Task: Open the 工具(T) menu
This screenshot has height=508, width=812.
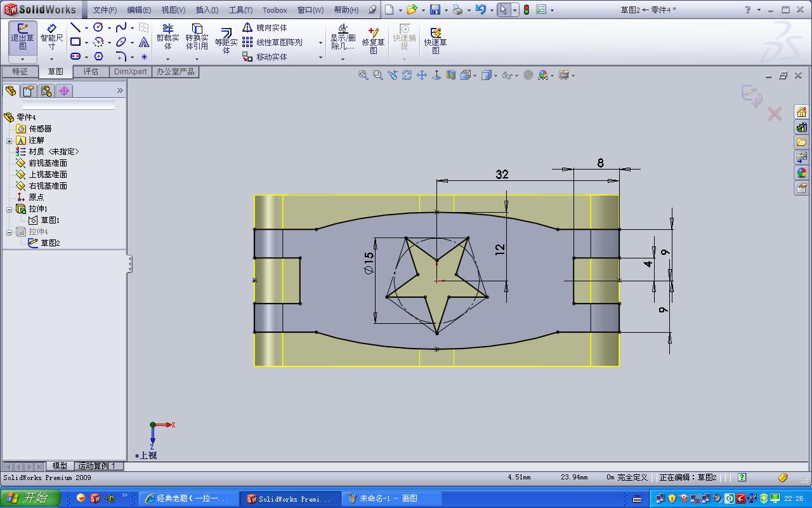Action: pos(240,10)
